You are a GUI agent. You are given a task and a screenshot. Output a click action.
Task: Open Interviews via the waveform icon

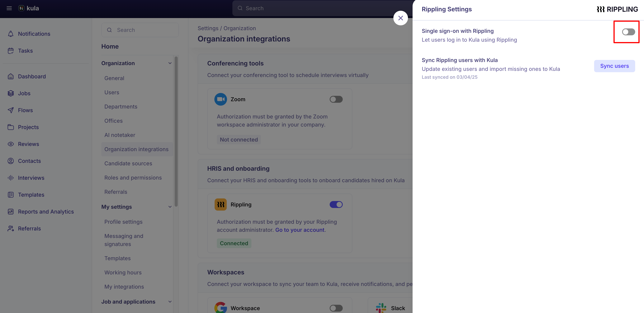tap(10, 178)
